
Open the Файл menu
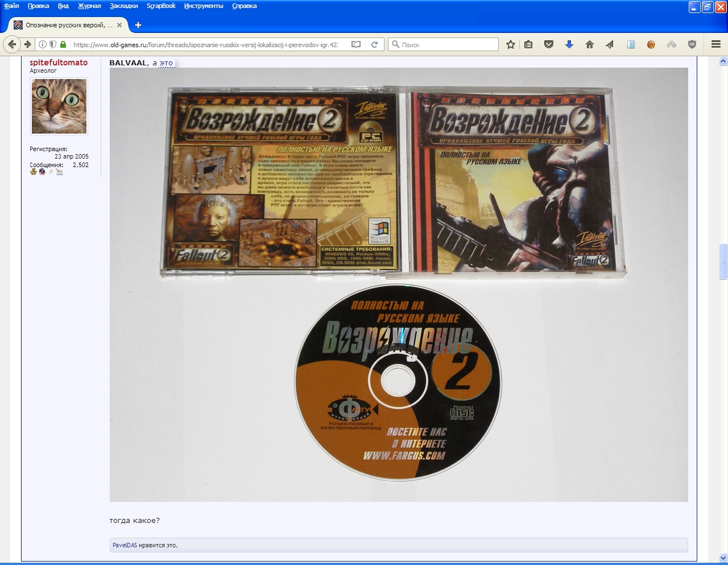pos(11,6)
